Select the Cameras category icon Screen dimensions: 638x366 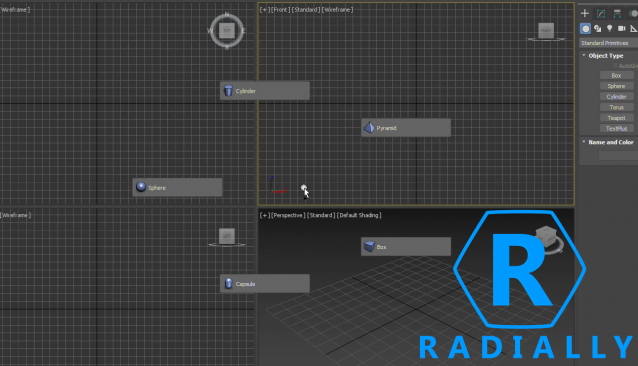621,28
